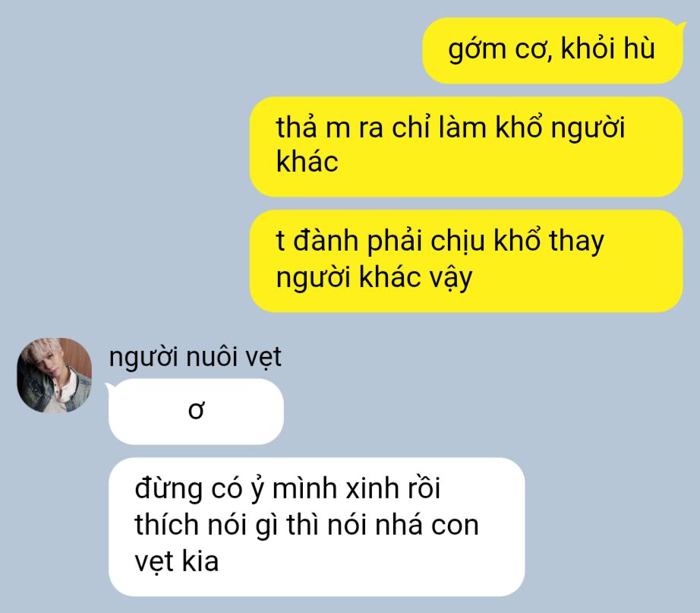Select the "thả m ra chỉ làm khổ" bubble
700x613 pixels.
pos(466,147)
